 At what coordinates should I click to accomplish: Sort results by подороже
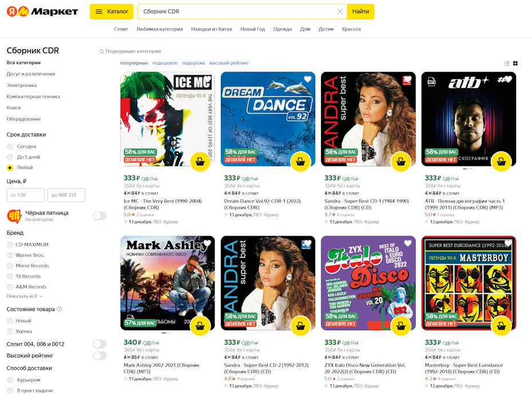click(193, 63)
